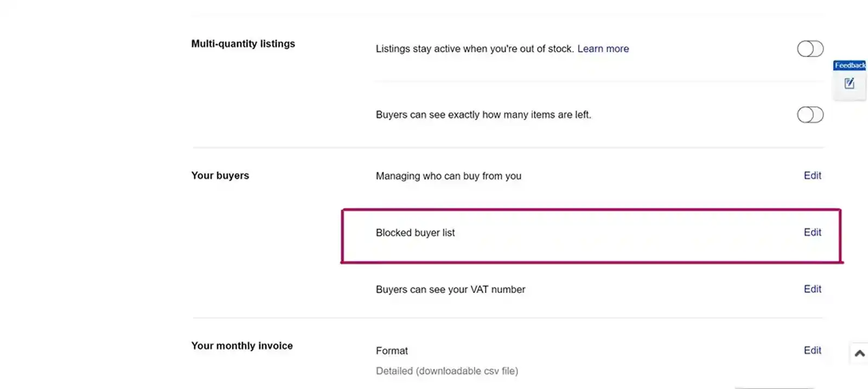
Task: Open the Feedback survey tab
Action: (850, 65)
